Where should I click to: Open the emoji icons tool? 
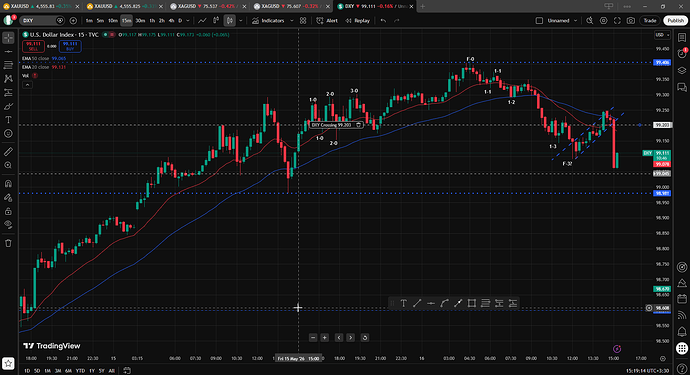[8, 133]
